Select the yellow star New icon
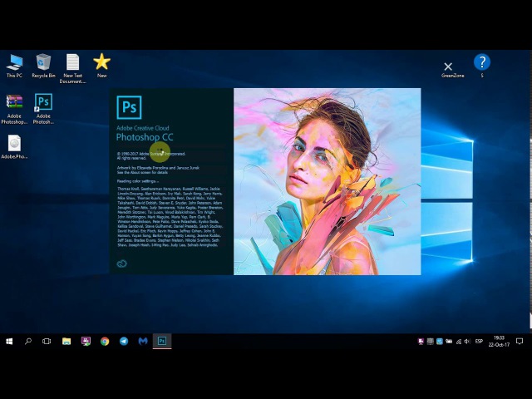The width and height of the screenshot is (532, 399). point(101,66)
